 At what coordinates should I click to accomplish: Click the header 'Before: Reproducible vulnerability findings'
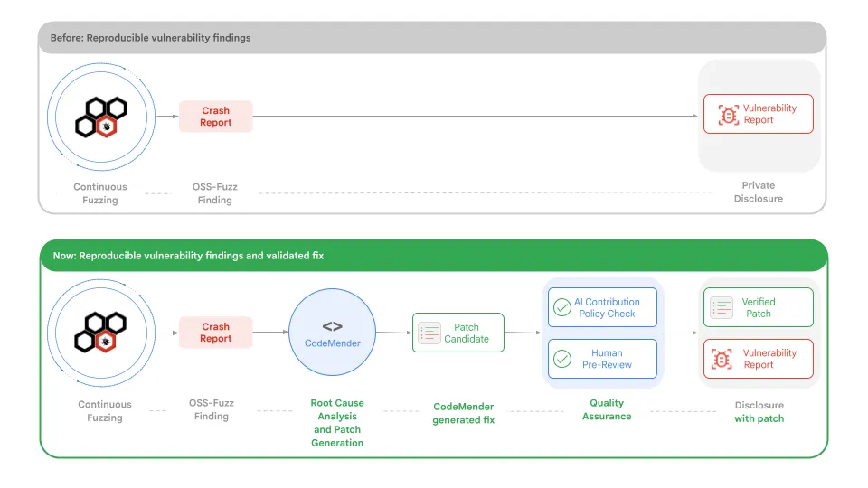[151, 38]
